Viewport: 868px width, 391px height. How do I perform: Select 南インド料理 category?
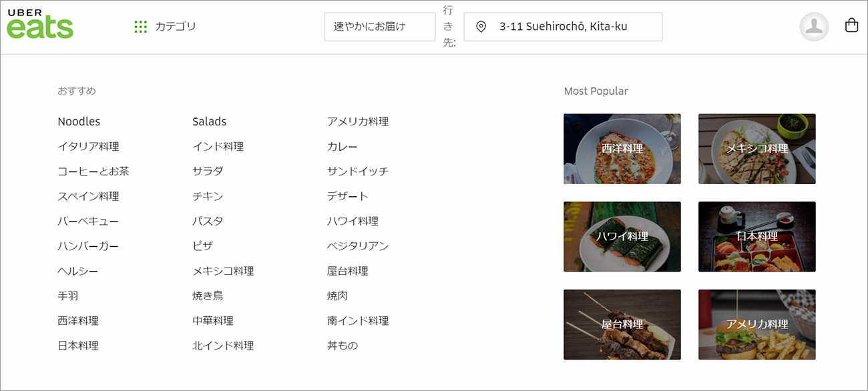[358, 321]
